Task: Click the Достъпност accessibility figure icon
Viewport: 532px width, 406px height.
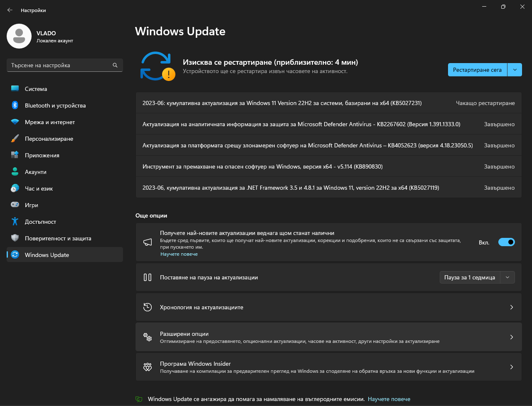Action: pos(15,222)
